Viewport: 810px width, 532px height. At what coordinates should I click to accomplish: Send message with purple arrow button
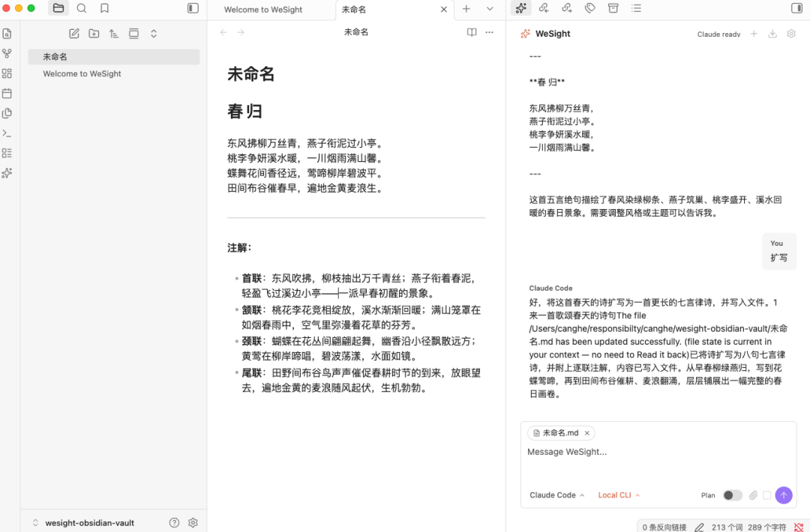coord(784,495)
